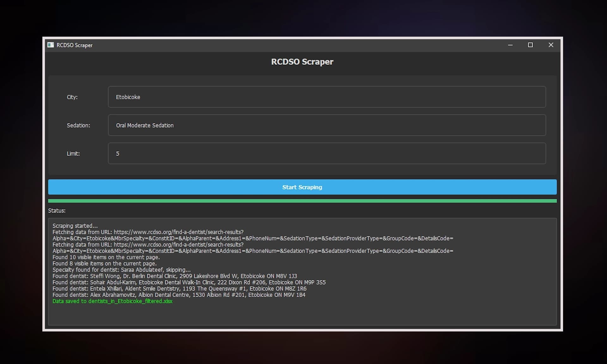Image resolution: width=607 pixels, height=364 pixels.
Task: Click the 'Status:' label
Action: 57,210
